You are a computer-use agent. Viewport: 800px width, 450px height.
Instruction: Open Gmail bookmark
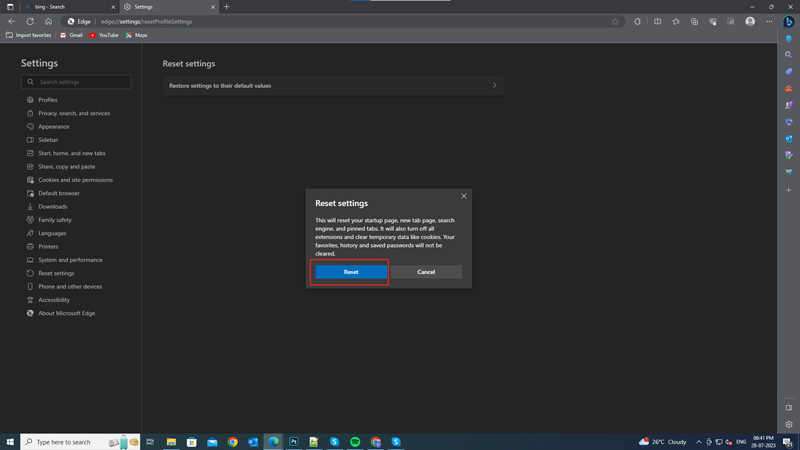[71, 35]
